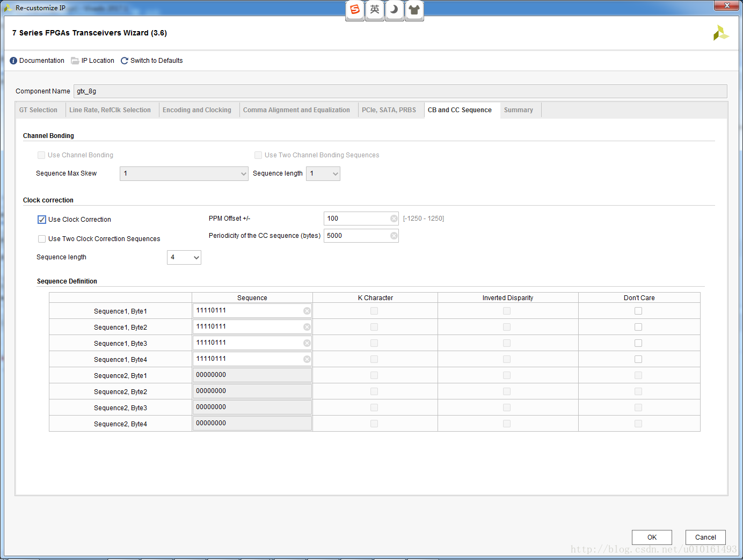This screenshot has width=743, height=560.
Task: Check Don't Care for Sequence1, Byte3
Action: click(638, 343)
